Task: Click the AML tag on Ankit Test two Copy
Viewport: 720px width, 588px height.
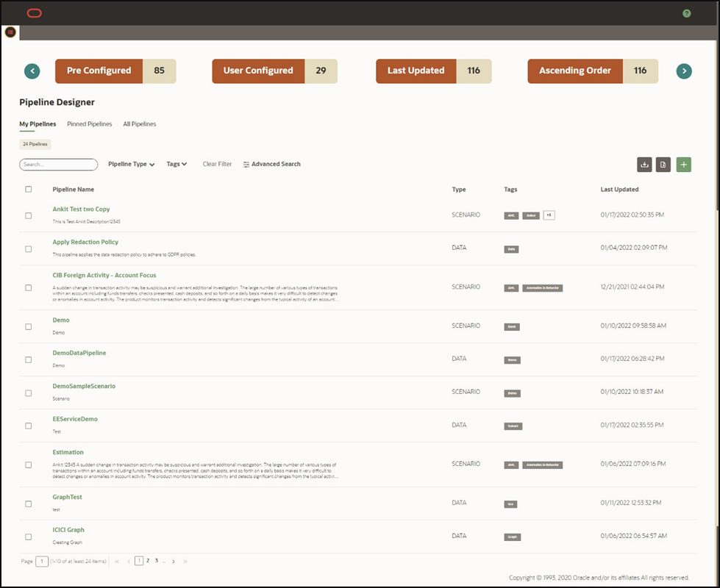Action: (x=511, y=216)
